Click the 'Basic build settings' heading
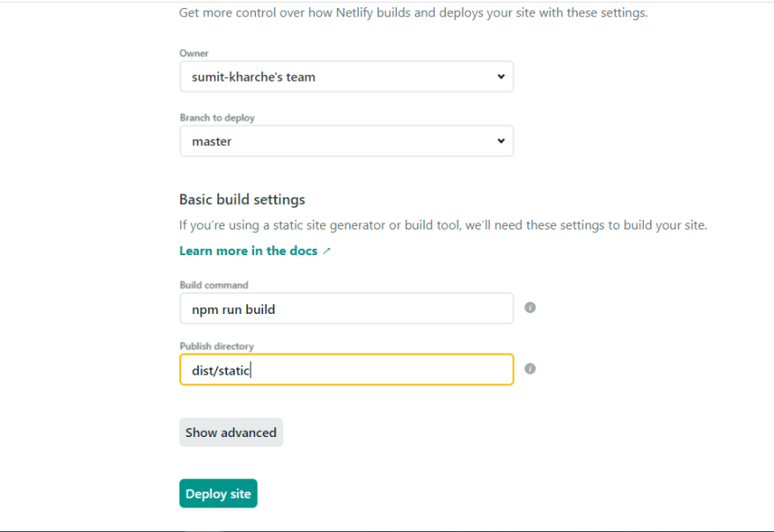This screenshot has width=774, height=532. (x=242, y=200)
